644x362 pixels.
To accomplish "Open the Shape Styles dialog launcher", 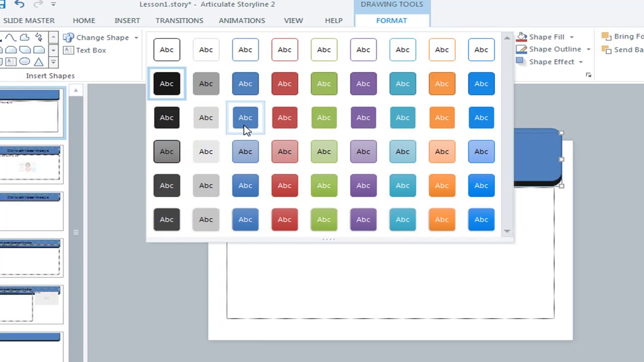I will (x=589, y=75).
